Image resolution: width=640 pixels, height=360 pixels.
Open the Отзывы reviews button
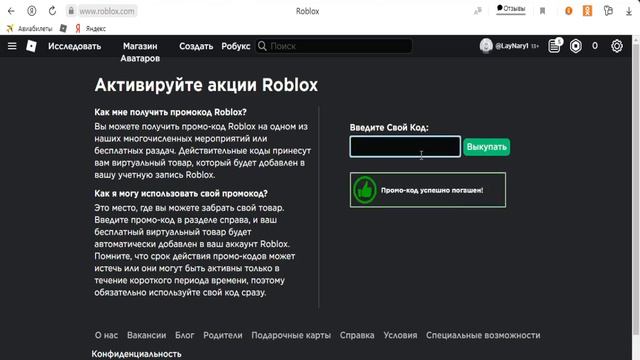pyautogui.click(x=511, y=9)
